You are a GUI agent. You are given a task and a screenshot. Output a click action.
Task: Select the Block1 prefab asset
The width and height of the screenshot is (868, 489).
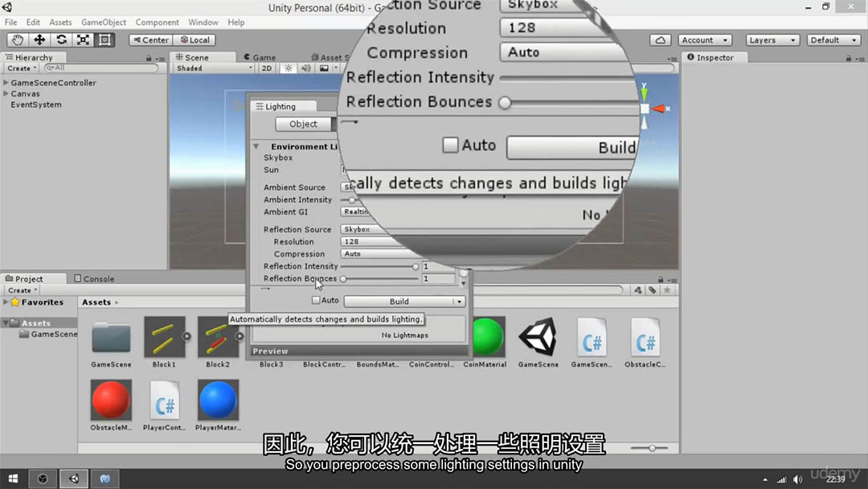click(165, 337)
